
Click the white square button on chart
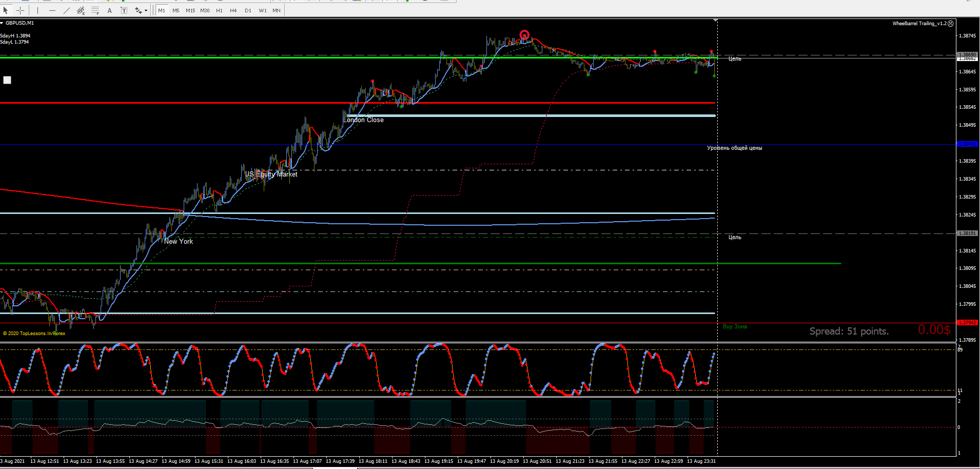click(x=7, y=80)
